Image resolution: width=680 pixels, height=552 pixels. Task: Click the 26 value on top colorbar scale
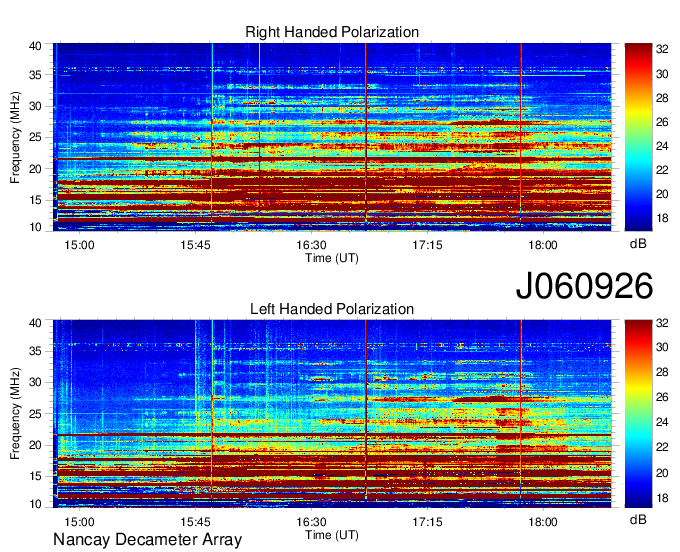click(x=662, y=123)
